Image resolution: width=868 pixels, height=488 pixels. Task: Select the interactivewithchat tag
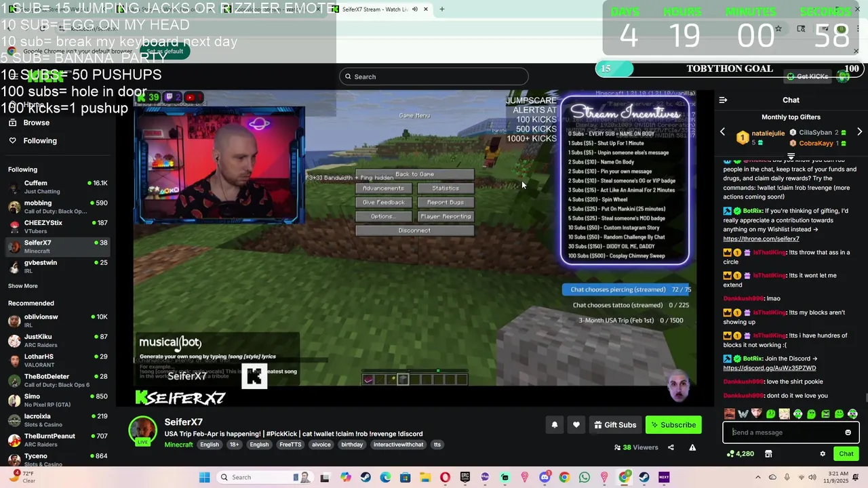click(398, 445)
